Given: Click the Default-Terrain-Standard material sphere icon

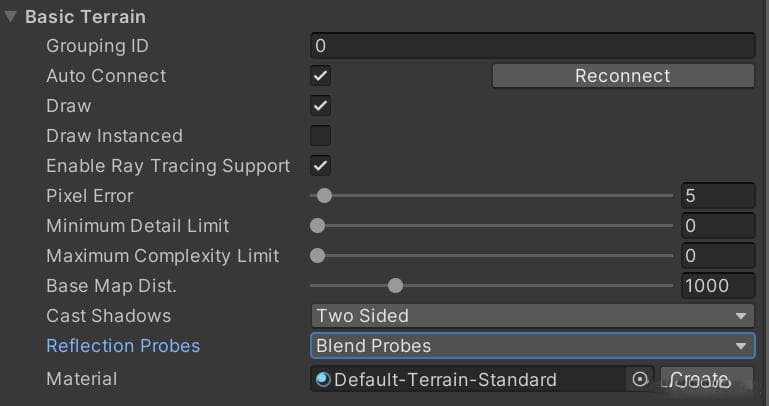Looking at the screenshot, I should coord(323,380).
